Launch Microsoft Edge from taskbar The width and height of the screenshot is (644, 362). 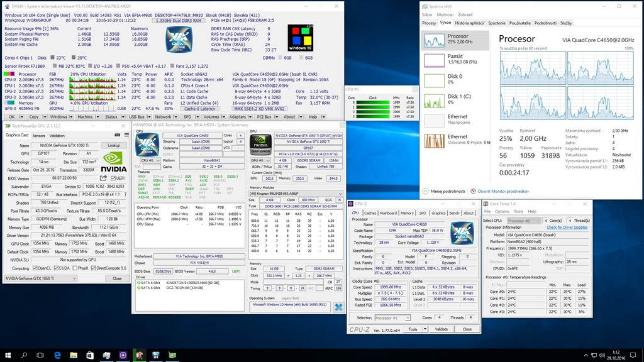[x=57, y=355]
